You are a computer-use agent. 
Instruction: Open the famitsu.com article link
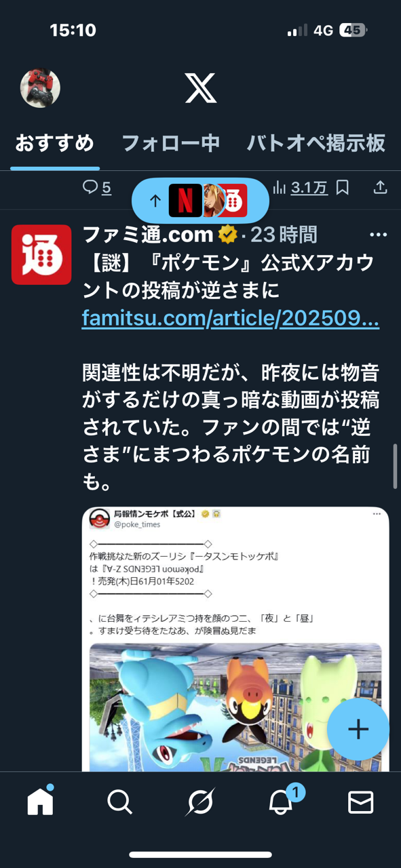230,317
